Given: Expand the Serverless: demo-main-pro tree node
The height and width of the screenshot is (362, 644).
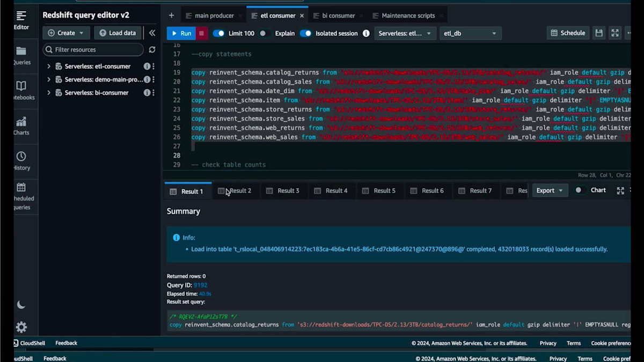Looking at the screenshot, I should (49, 79).
